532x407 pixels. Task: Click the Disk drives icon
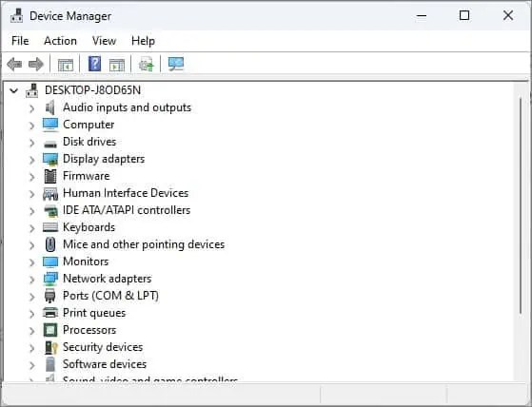click(x=50, y=144)
